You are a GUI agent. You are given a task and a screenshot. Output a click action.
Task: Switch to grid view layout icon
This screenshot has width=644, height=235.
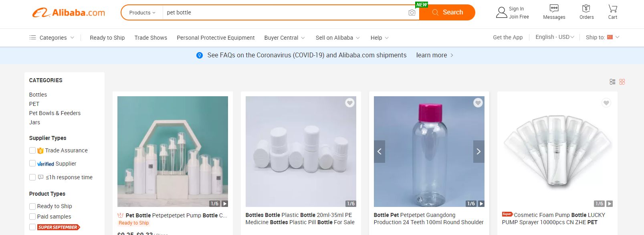622,82
